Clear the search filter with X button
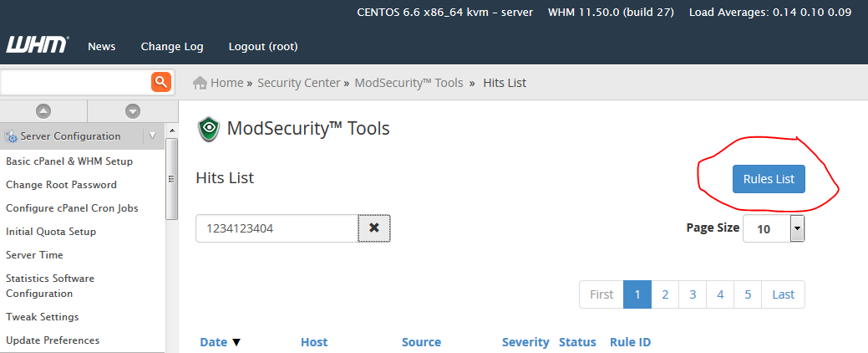This screenshot has width=868, height=353. (x=374, y=228)
